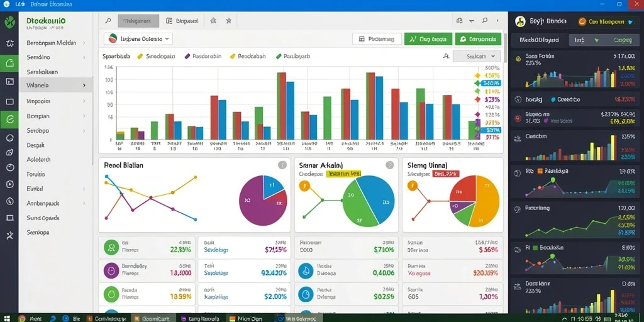The image size is (644, 322).
Task: Open the gear settings icon in the left rail
Action: [9, 43]
